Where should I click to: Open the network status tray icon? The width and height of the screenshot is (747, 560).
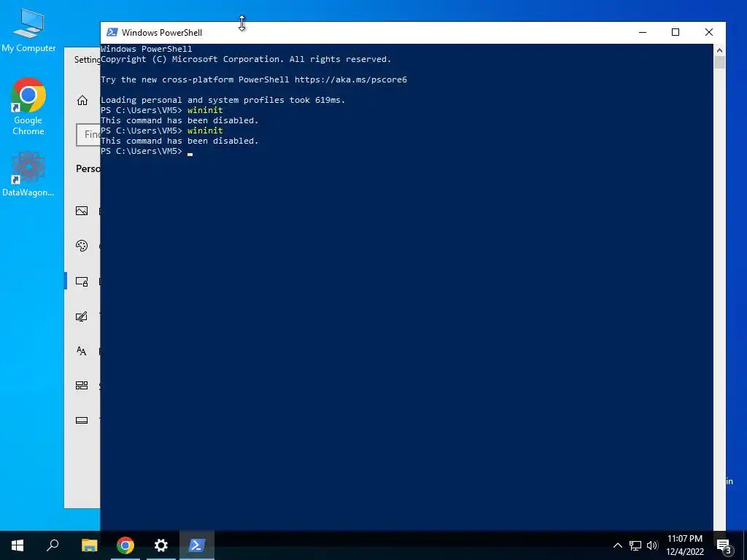[x=635, y=545]
